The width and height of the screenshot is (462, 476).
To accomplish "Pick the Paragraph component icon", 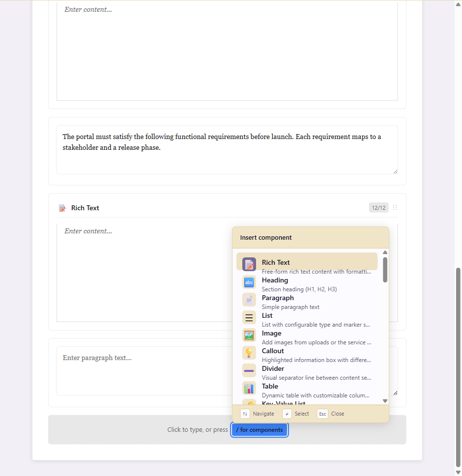I will [x=249, y=300].
